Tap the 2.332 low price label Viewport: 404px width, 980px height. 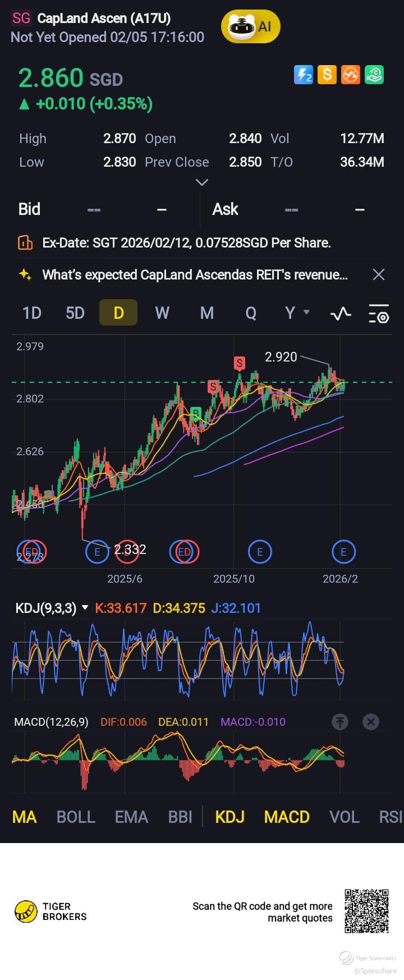130,549
